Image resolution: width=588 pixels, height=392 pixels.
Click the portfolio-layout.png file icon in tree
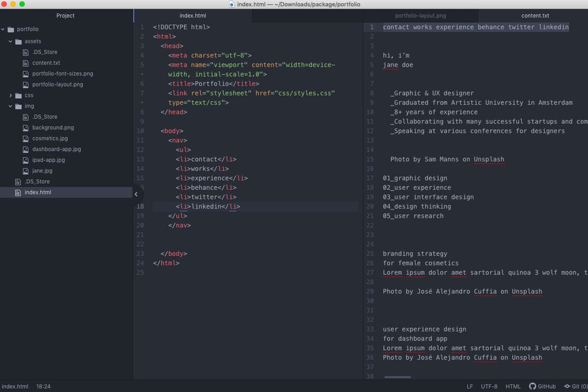tap(26, 85)
